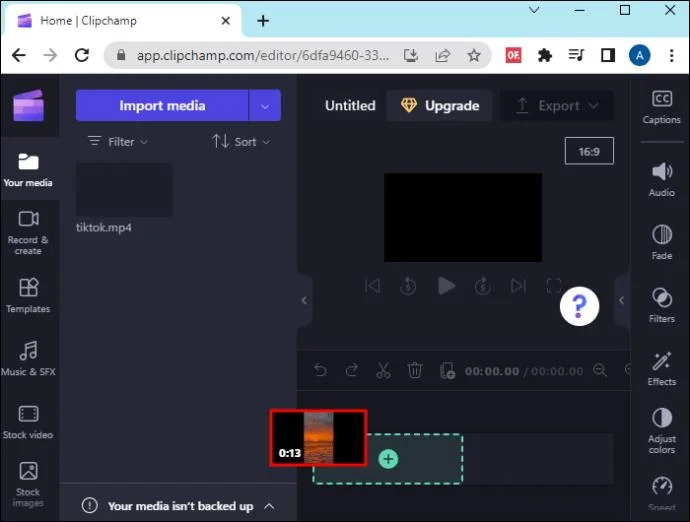Click the Upgrade button
This screenshot has width=690, height=522.
[x=440, y=105]
